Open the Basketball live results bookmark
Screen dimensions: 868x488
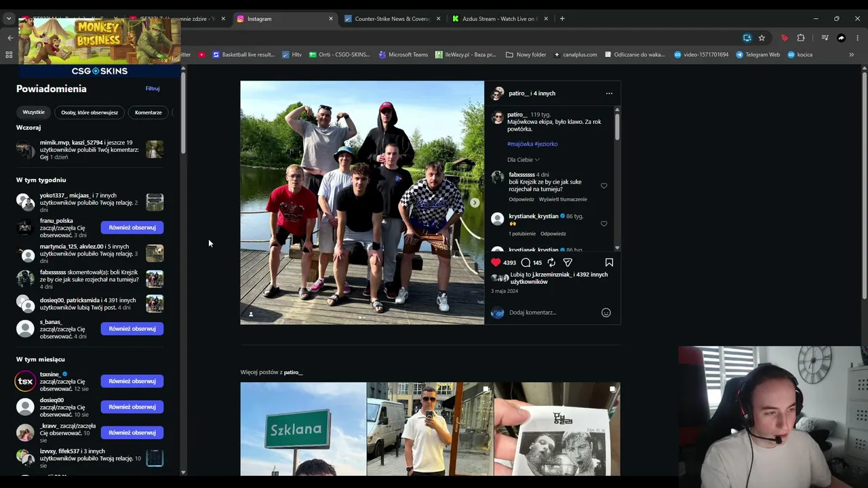coord(243,55)
